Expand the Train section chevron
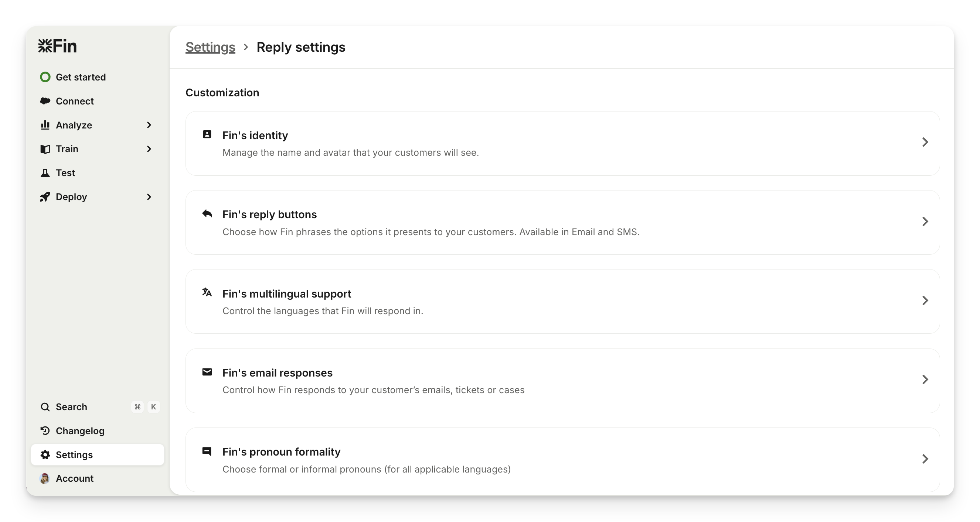980x522 pixels. [149, 149]
